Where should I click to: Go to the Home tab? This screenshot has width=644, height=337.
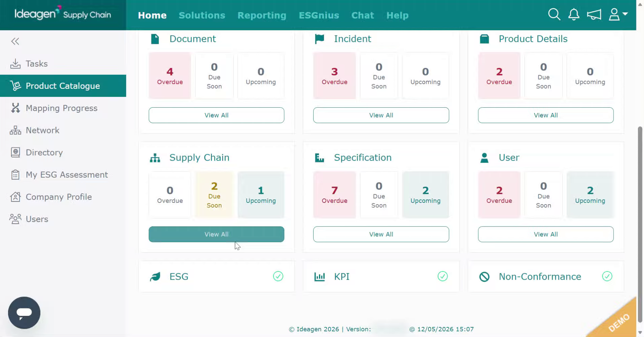point(152,15)
